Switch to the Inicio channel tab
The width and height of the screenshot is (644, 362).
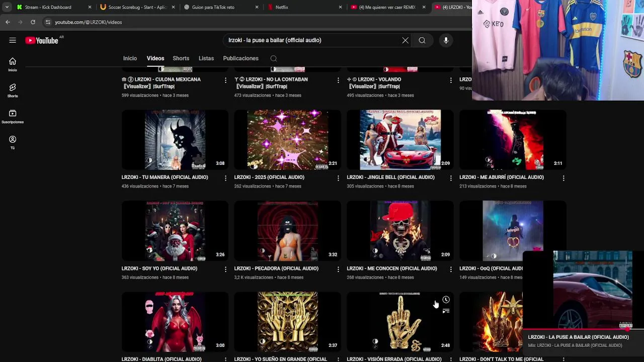pos(130,58)
